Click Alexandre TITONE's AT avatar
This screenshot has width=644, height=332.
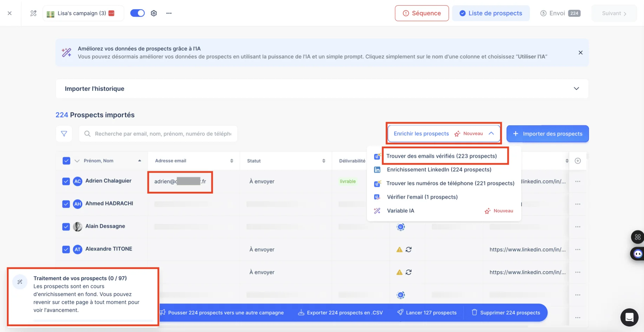click(x=78, y=250)
